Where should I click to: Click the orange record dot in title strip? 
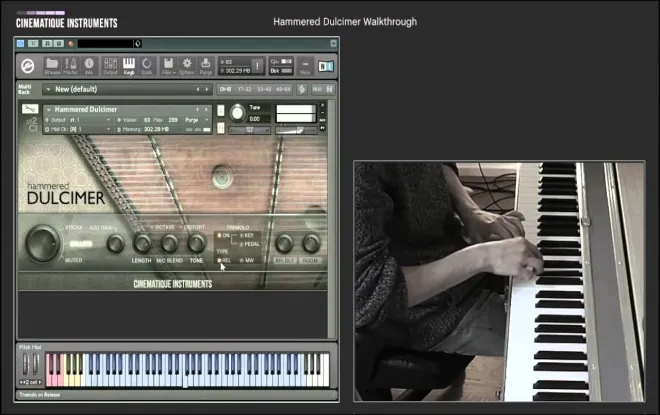coord(71,43)
